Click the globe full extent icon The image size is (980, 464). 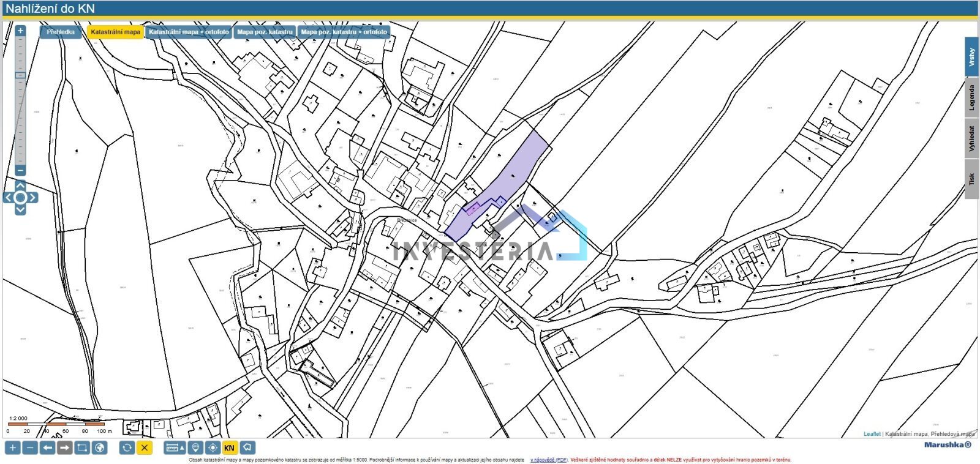pyautogui.click(x=99, y=447)
